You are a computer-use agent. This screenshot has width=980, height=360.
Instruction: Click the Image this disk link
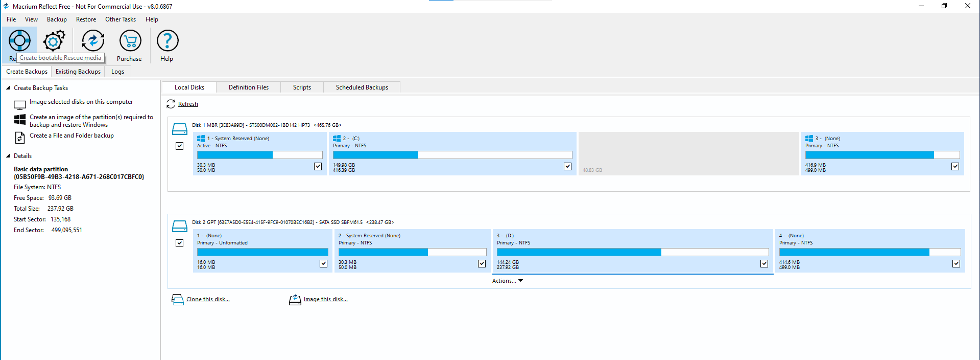(x=326, y=300)
